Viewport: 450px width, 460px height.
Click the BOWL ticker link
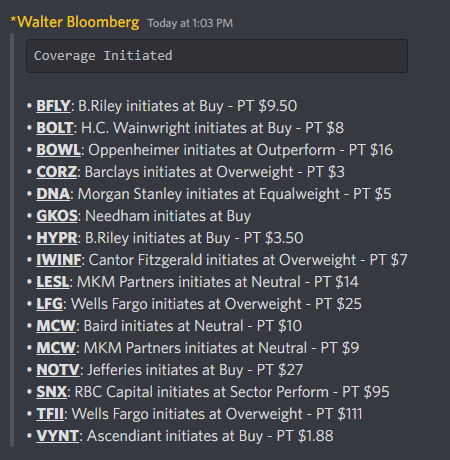(x=58, y=150)
